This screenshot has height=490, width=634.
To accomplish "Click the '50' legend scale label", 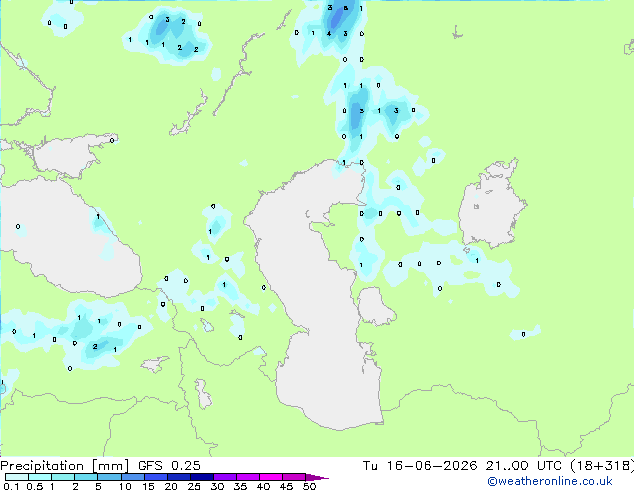I will click(309, 486).
